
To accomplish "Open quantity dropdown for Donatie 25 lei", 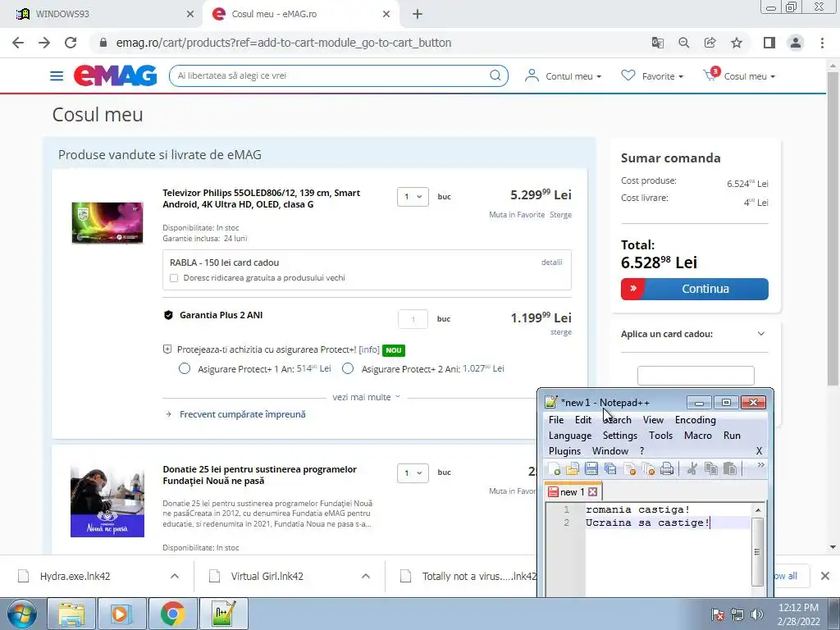I will pos(413,472).
